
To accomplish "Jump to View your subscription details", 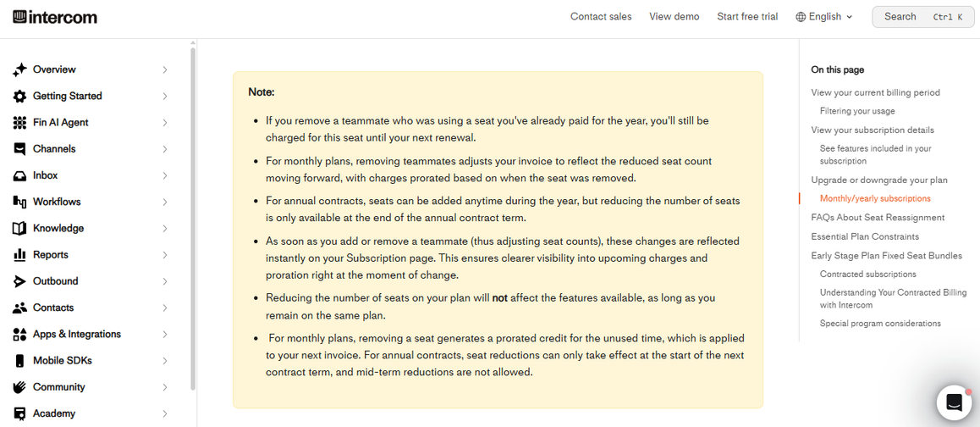I will click(x=873, y=130).
